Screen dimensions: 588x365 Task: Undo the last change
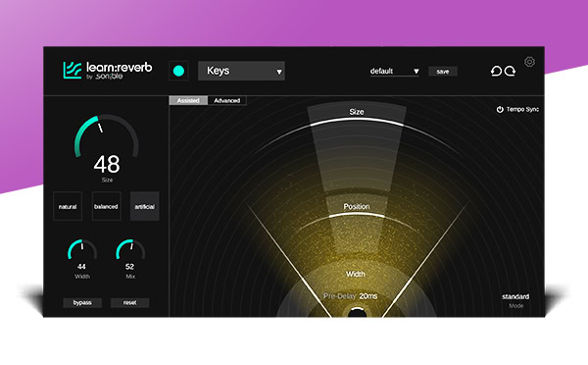[x=496, y=71]
